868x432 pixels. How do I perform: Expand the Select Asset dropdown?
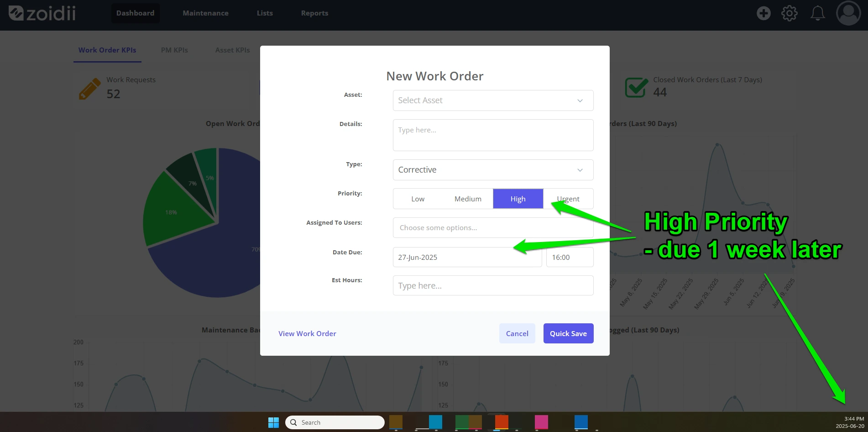click(493, 100)
